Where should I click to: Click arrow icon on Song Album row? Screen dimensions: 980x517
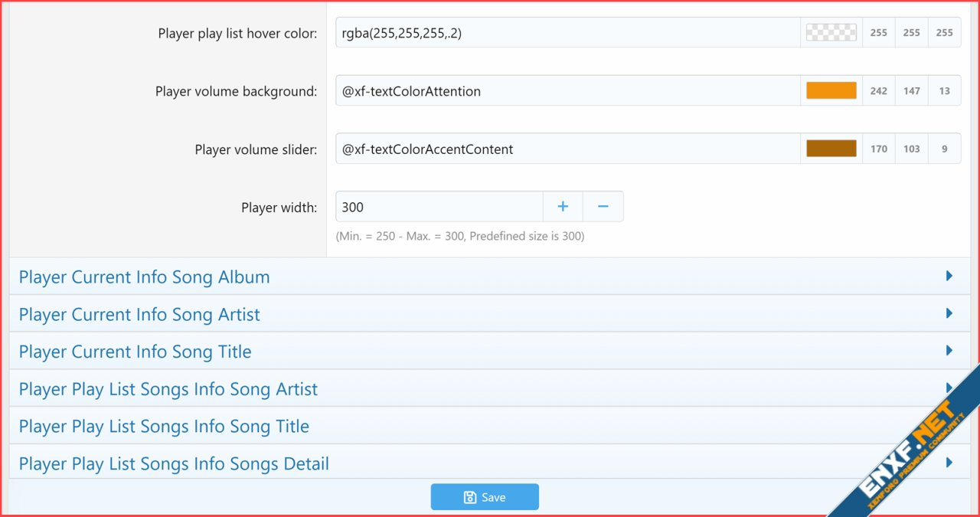[x=949, y=276]
